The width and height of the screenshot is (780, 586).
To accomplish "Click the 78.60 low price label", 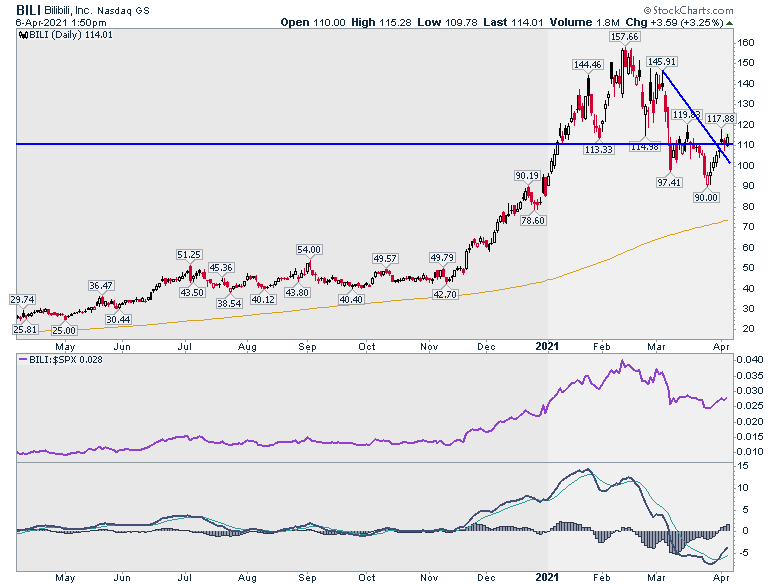I will (x=533, y=220).
